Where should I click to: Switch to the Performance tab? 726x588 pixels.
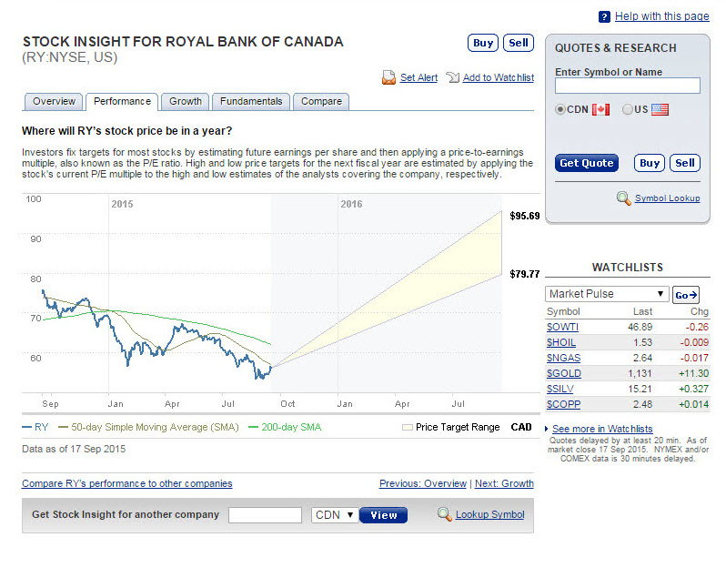pos(122,101)
